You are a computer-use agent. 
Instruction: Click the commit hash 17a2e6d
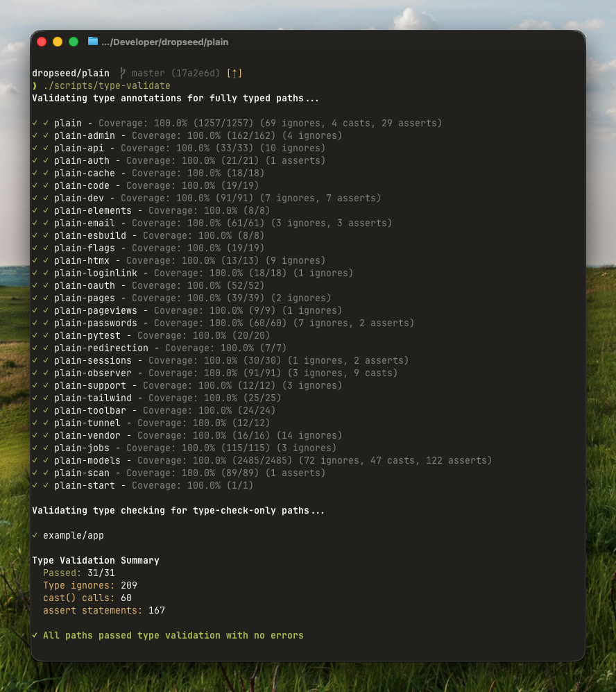click(195, 74)
